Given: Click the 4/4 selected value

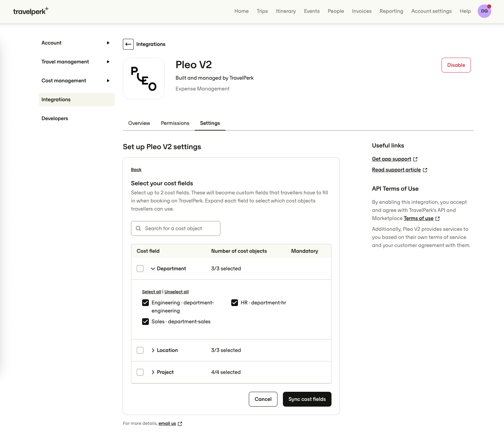Looking at the screenshot, I should pyautogui.click(x=226, y=372).
